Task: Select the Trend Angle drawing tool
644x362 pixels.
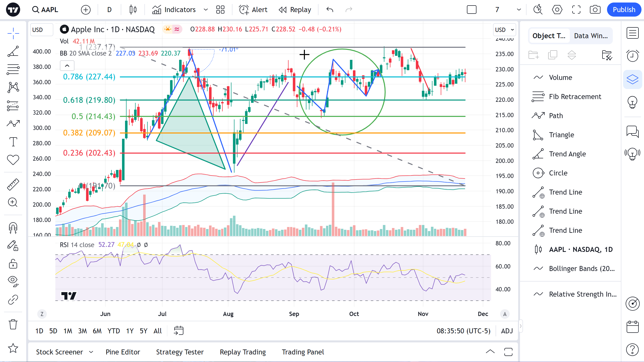Action: tap(13, 51)
